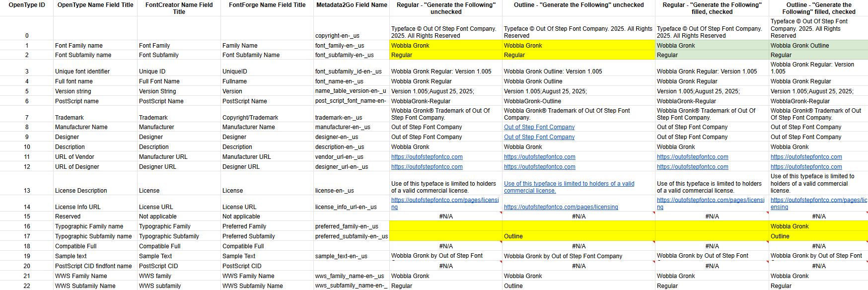Open the Vendor URL link under Outline unchecked
The image size is (868, 290).
(539, 157)
